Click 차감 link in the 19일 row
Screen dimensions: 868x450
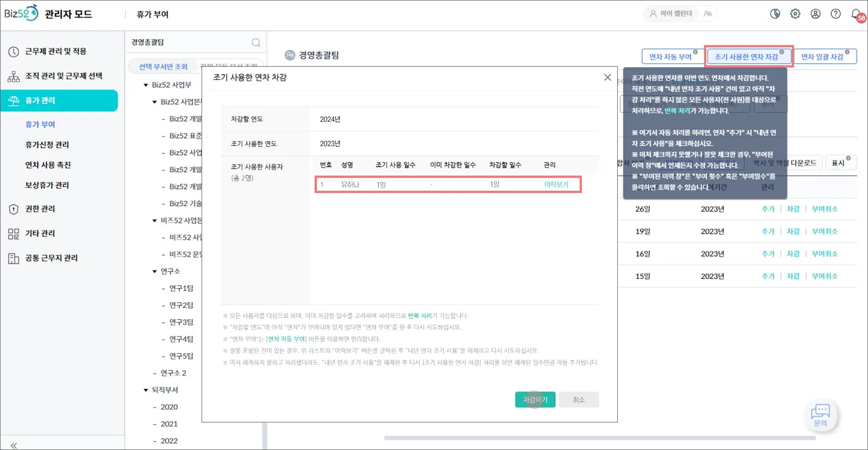tap(793, 232)
